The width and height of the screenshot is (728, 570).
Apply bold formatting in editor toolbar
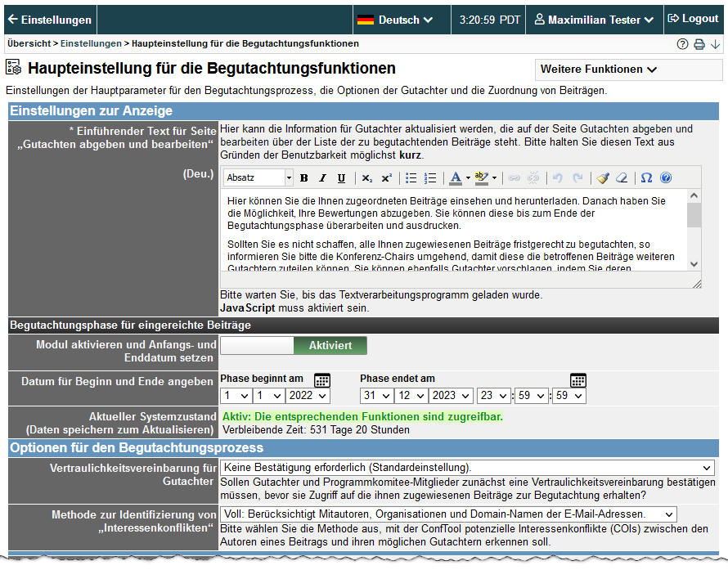(304, 177)
